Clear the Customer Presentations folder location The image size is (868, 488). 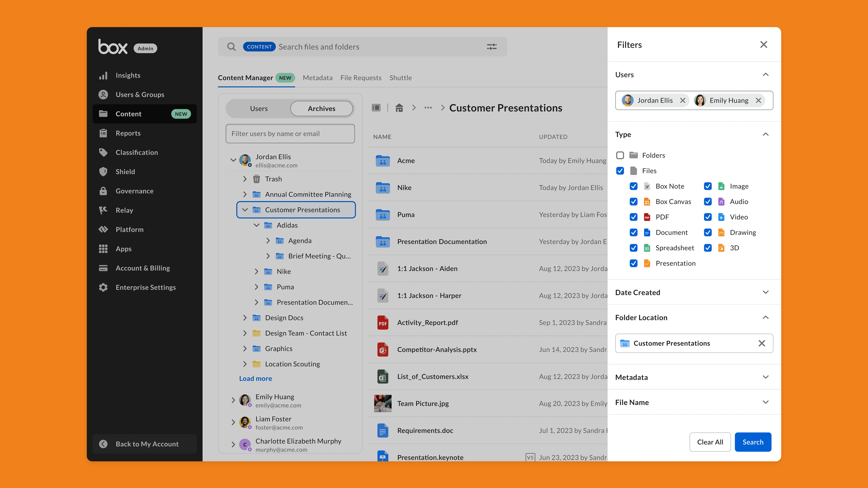tap(762, 343)
